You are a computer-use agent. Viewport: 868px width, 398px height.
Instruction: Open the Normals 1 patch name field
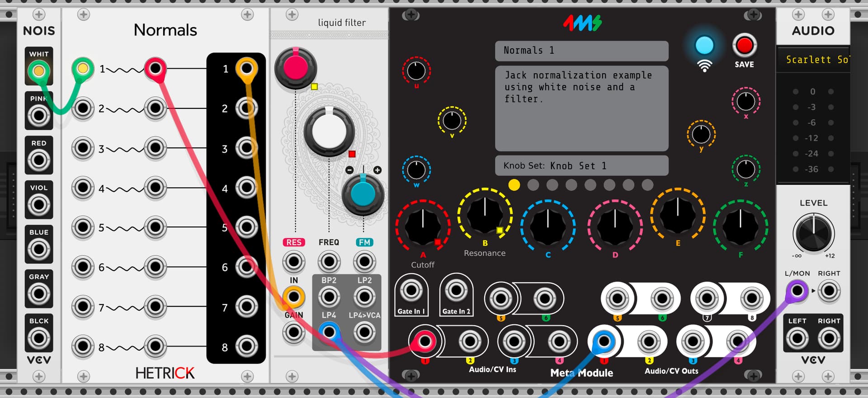(581, 51)
